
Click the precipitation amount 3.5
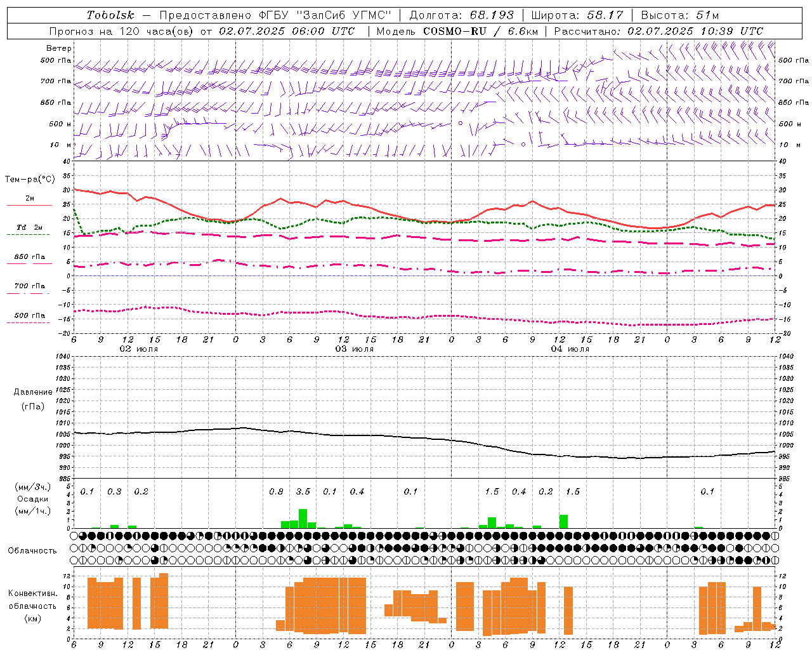click(x=303, y=492)
